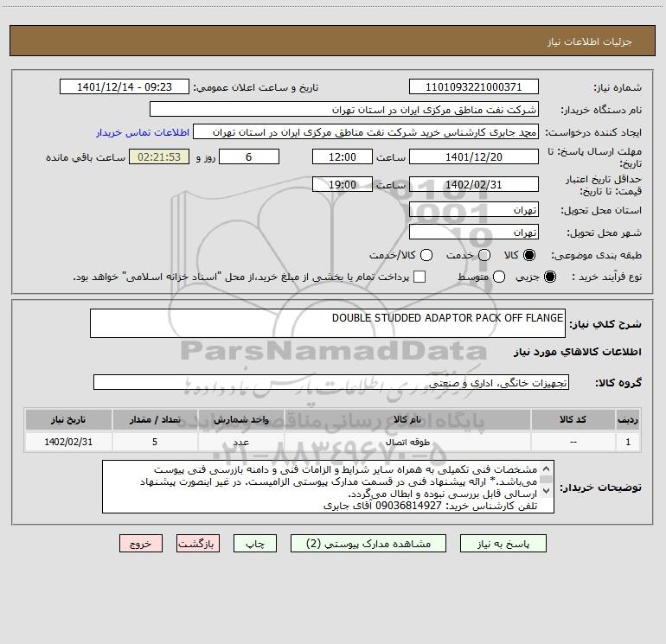Click the نام کالا column header
The height and width of the screenshot is (644, 666).
pyautogui.click(x=407, y=419)
